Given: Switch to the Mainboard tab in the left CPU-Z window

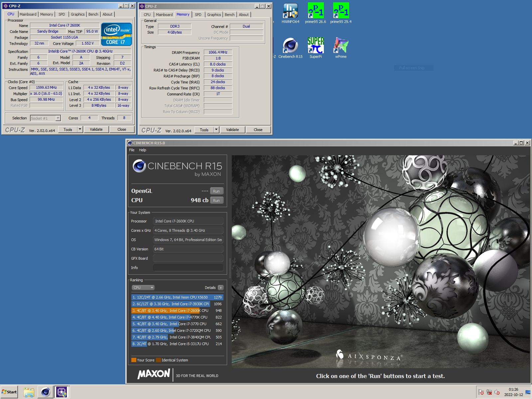Looking at the screenshot, I should click(28, 14).
